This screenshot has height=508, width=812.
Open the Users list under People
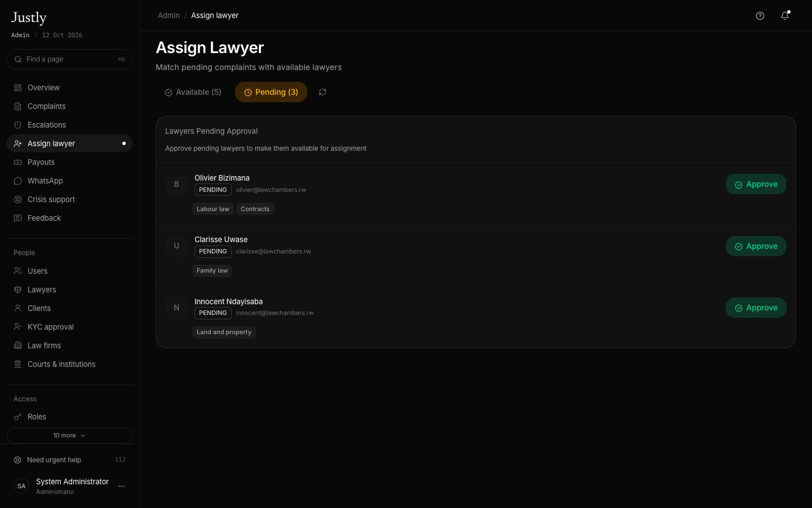point(69,271)
